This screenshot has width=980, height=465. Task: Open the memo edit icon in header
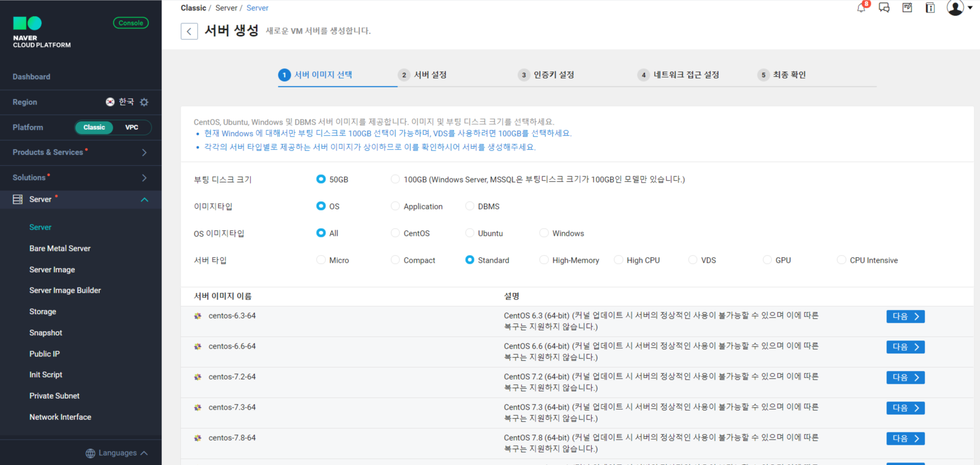pyautogui.click(x=907, y=8)
